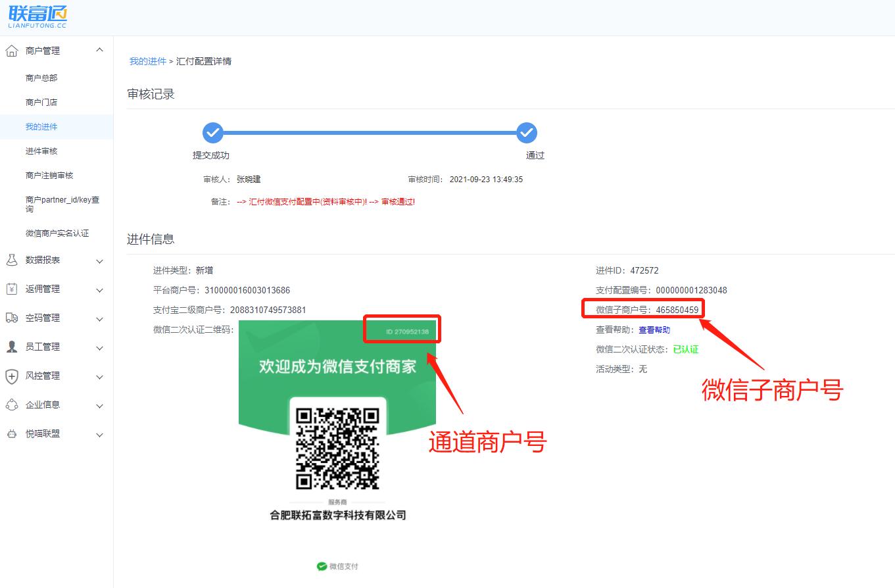Click the ID 270952138 on the green card

click(x=407, y=331)
